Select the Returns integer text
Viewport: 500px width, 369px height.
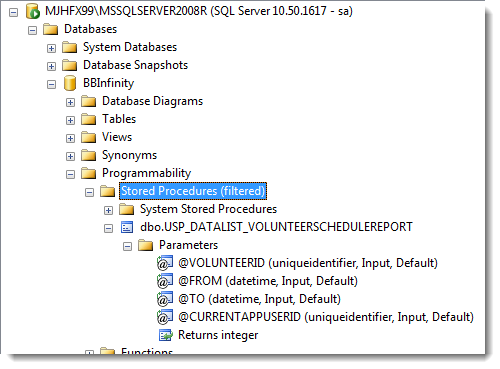[218, 335]
